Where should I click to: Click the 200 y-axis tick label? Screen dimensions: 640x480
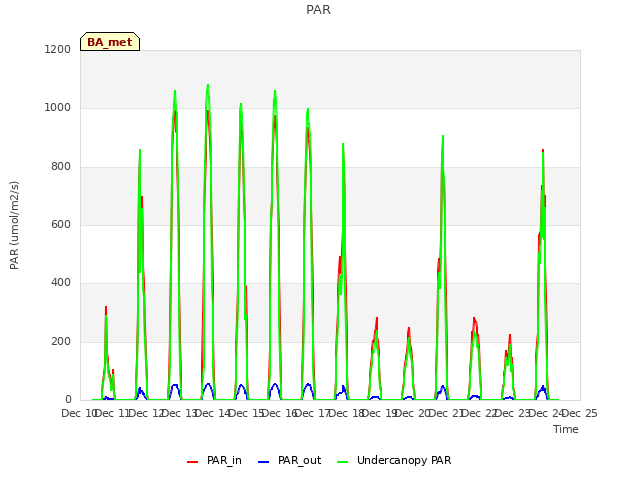tap(61, 342)
